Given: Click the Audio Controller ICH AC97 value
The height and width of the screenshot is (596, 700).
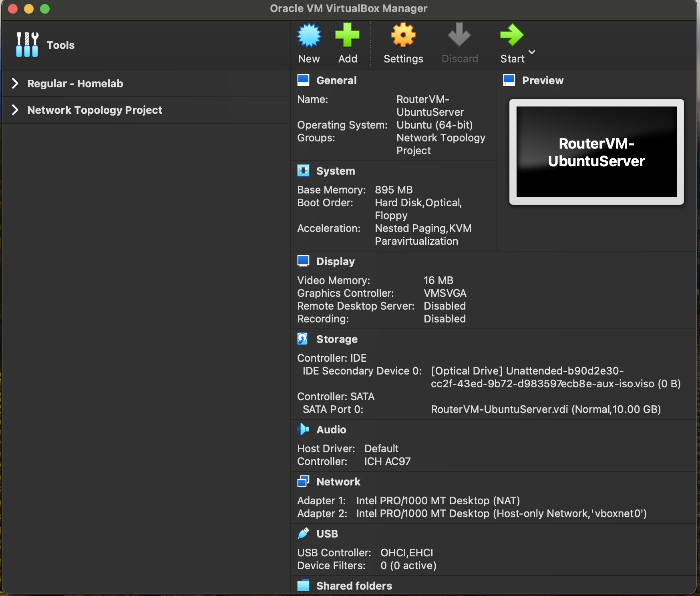Looking at the screenshot, I should click(x=387, y=461).
